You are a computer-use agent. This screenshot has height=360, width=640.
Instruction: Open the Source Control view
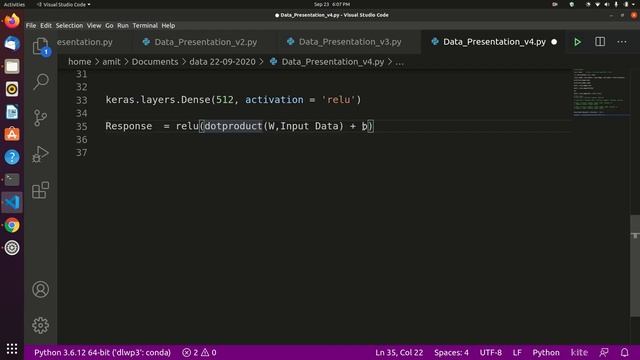(40, 118)
